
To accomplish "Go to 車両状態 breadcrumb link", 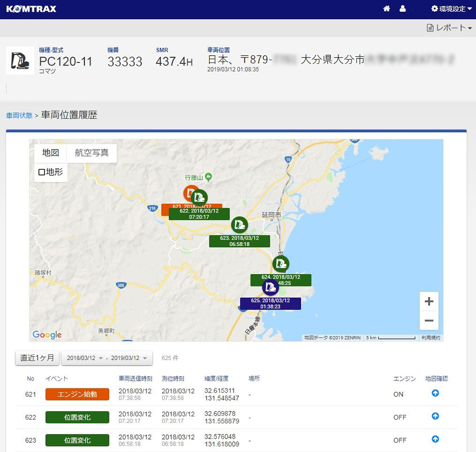I will 19,116.
